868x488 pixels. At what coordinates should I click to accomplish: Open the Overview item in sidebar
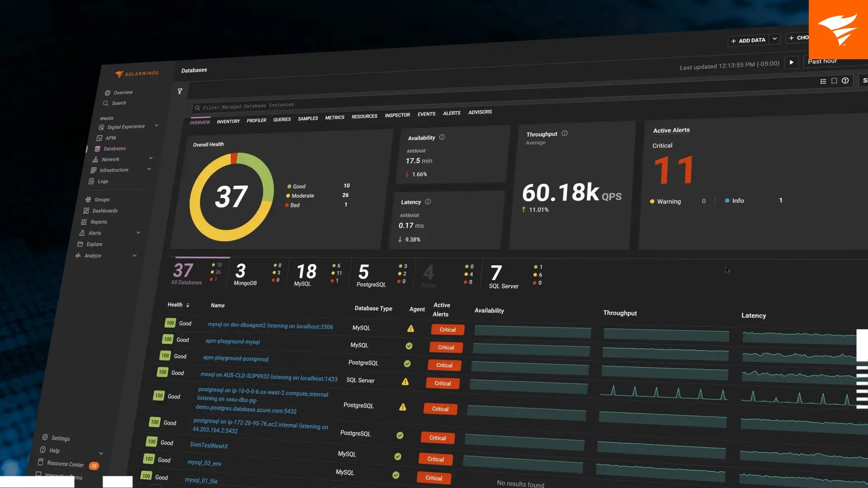pos(119,93)
